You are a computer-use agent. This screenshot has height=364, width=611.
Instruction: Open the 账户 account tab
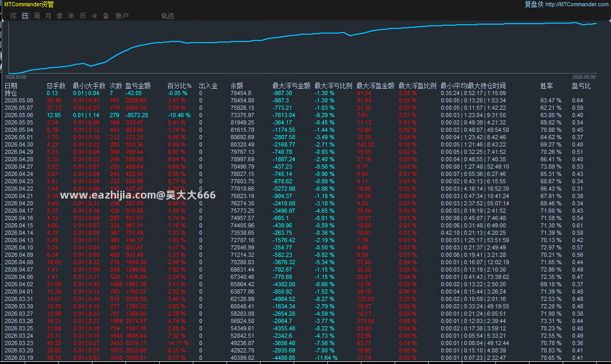(122, 16)
